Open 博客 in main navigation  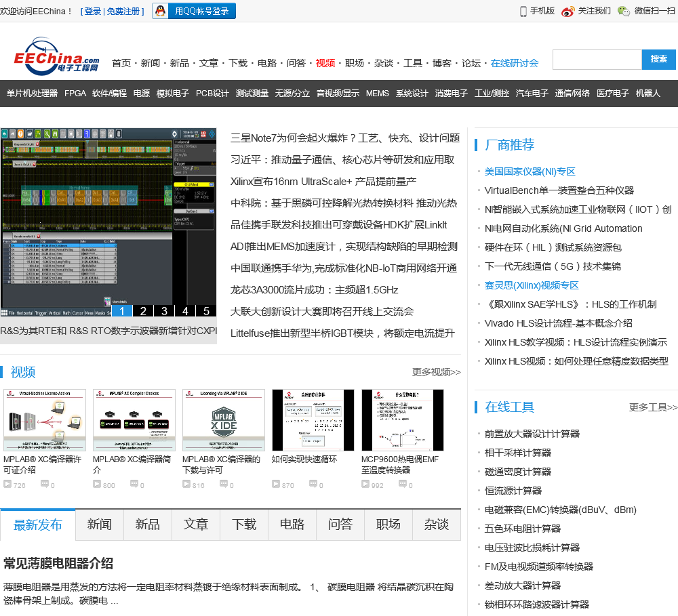tap(442, 63)
